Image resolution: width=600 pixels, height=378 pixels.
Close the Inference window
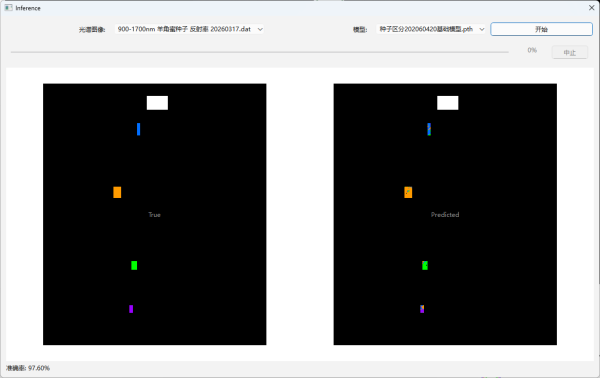(x=591, y=8)
